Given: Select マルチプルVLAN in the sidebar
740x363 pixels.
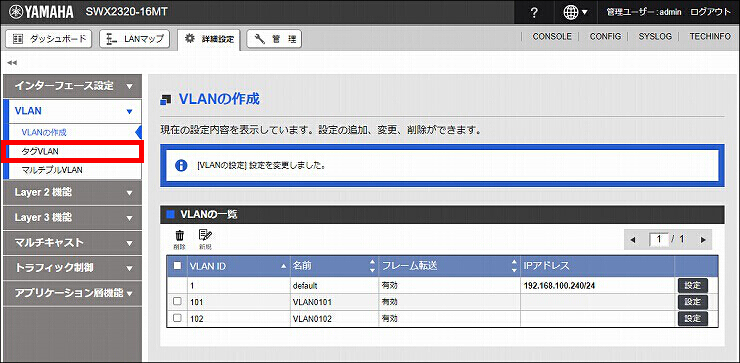Looking at the screenshot, I should (x=52, y=170).
